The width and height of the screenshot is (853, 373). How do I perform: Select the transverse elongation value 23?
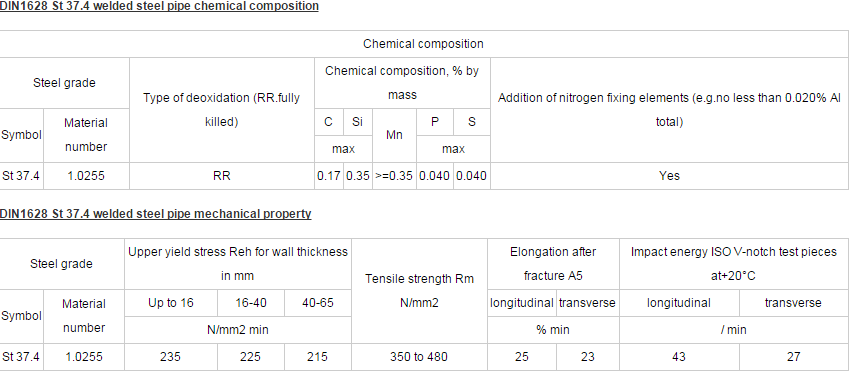pos(588,357)
